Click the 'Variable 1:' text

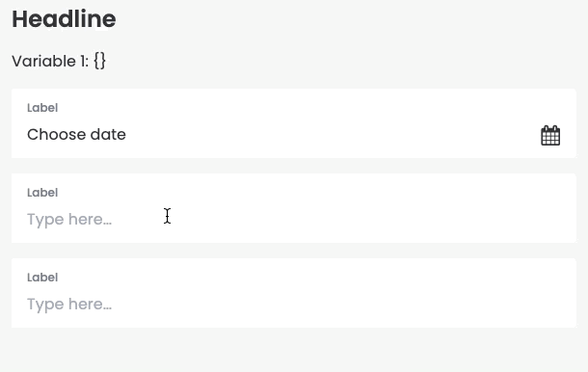pyautogui.click(x=50, y=61)
